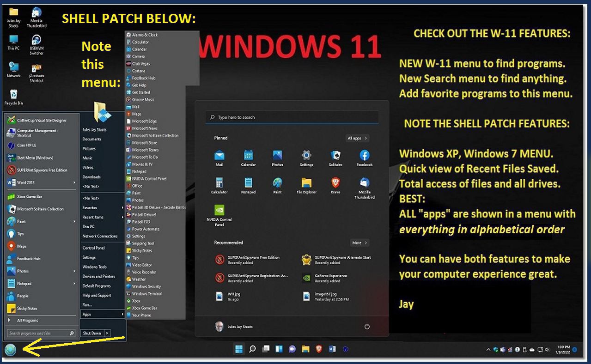
Task: Expand the Apps submenu entry
Action: point(102,314)
